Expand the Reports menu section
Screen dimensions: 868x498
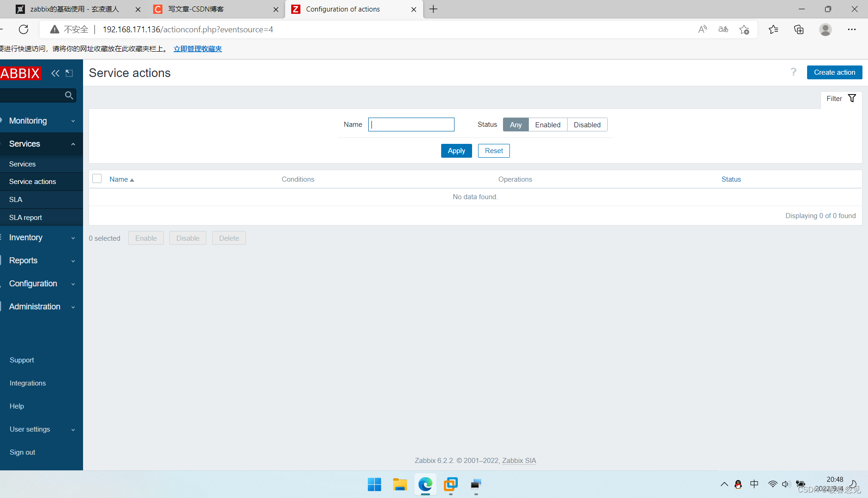(x=42, y=261)
